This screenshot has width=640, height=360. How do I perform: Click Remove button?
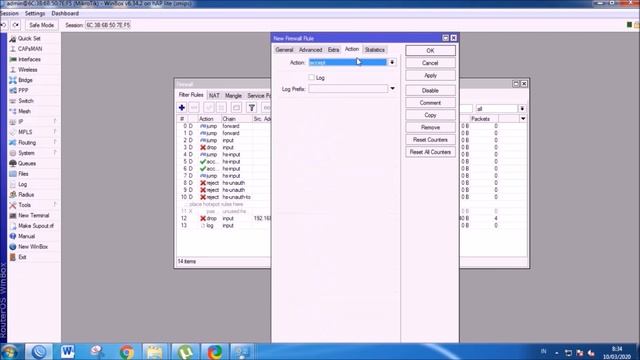pyautogui.click(x=430, y=127)
